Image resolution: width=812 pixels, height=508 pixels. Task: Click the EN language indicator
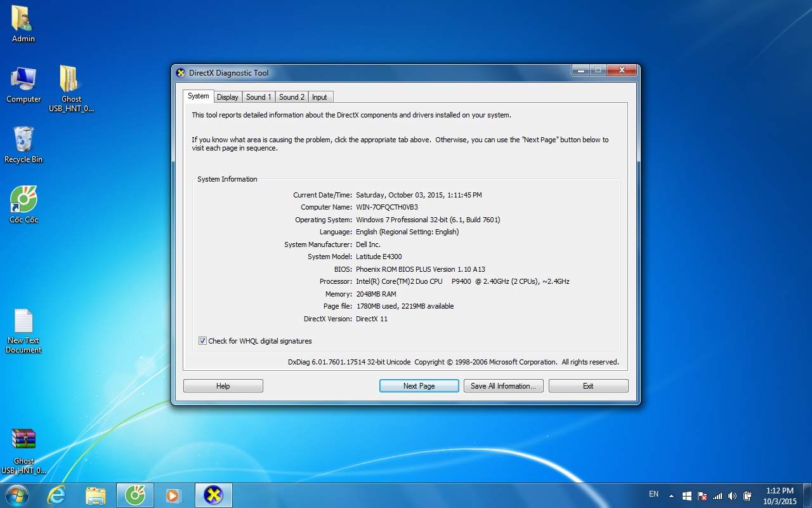(653, 494)
